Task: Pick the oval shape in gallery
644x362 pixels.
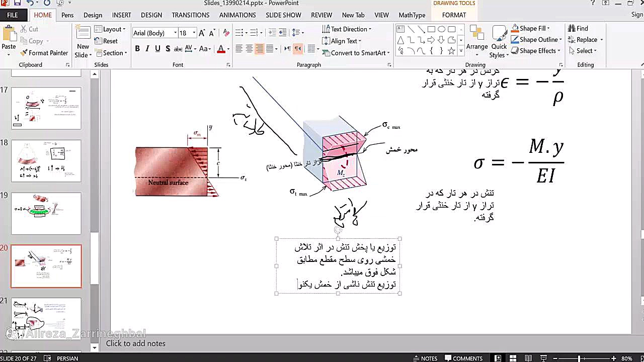Action: [441, 29]
